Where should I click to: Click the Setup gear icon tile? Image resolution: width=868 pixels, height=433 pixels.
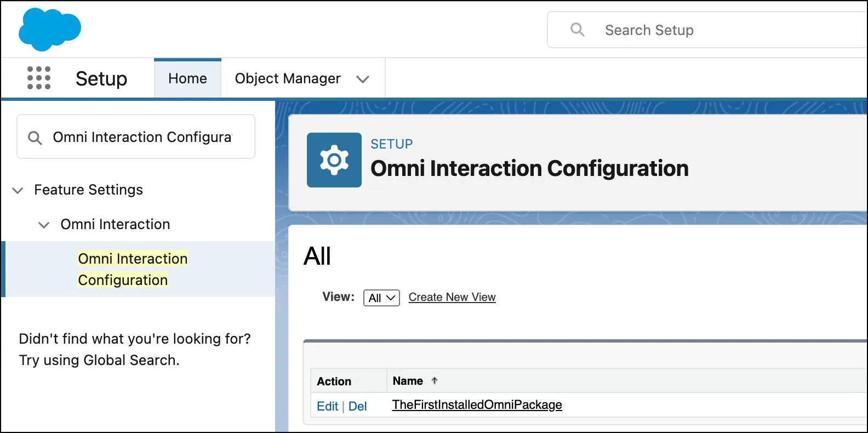[334, 160]
